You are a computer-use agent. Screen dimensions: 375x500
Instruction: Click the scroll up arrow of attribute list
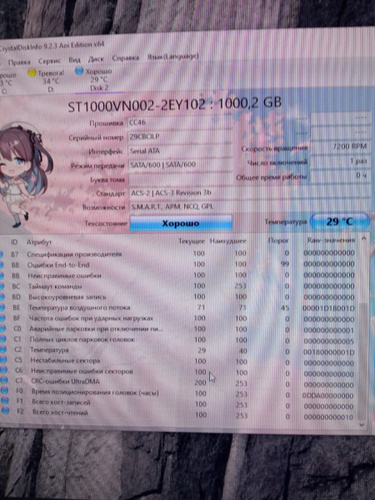[x=364, y=239]
